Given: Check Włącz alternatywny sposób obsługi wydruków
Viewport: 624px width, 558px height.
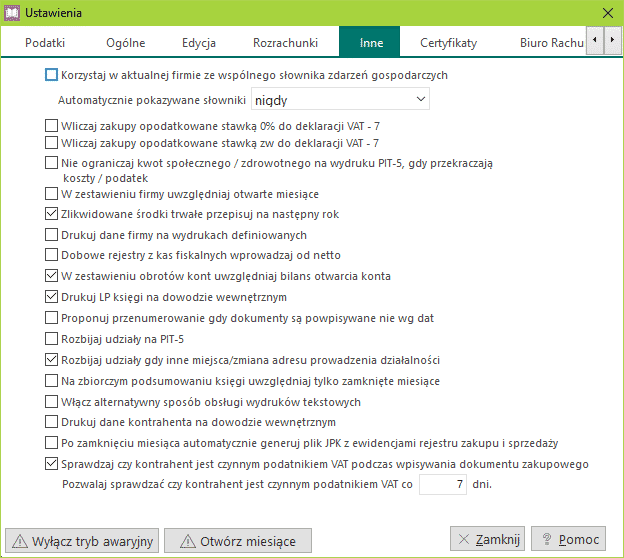Looking at the screenshot, I should [51, 402].
